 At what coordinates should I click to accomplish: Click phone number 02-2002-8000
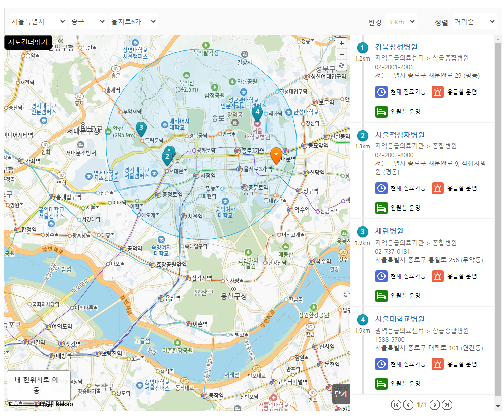(x=394, y=155)
